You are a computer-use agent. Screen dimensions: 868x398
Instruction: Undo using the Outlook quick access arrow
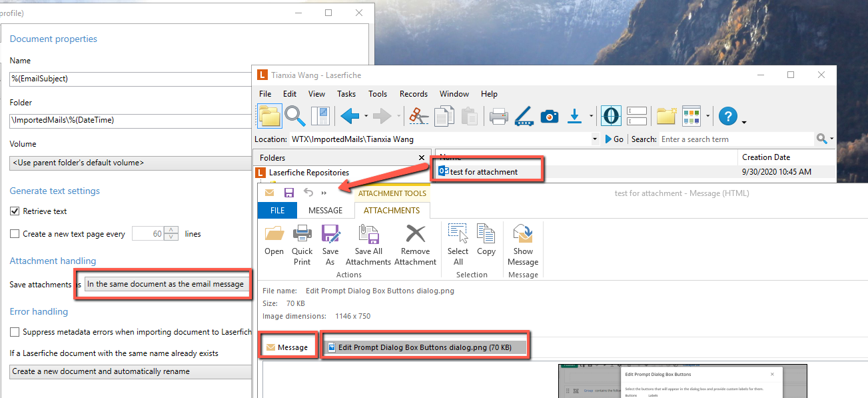coord(308,193)
